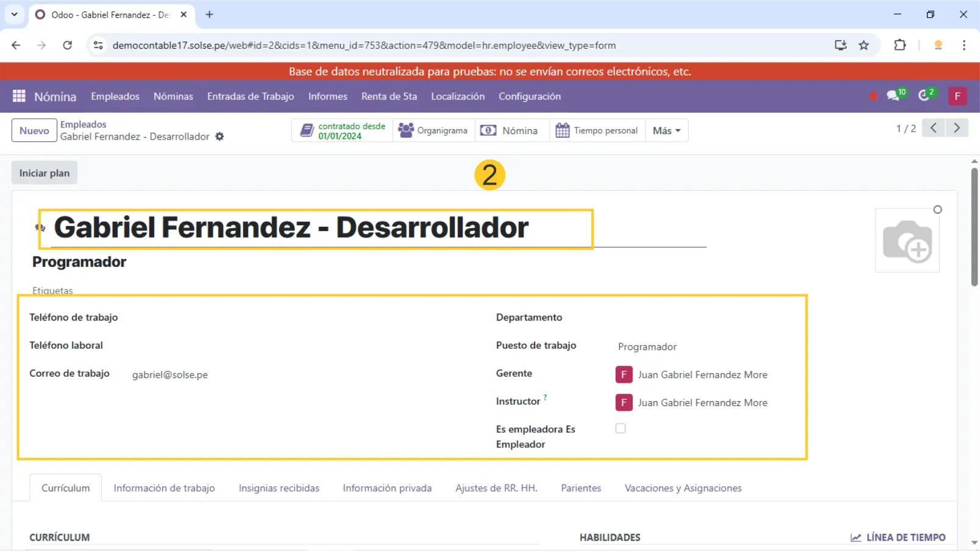
Task: Open the Informes menu
Action: point(327,96)
